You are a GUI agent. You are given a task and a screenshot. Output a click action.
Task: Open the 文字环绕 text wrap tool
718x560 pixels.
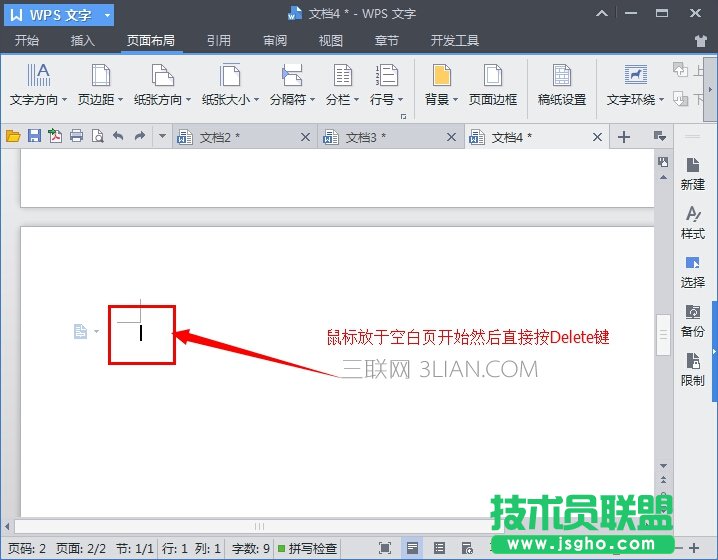(636, 85)
